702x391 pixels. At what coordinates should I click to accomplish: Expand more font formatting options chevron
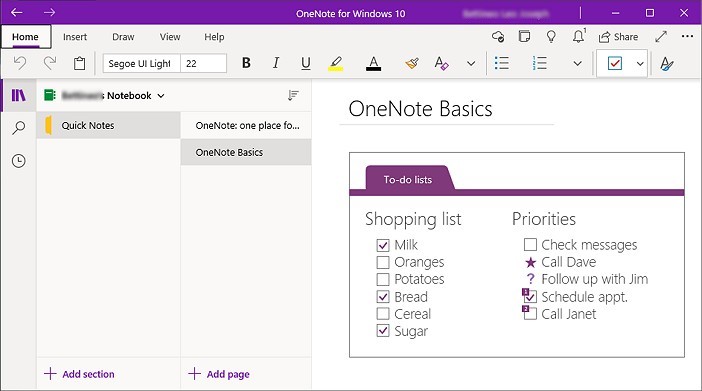click(x=471, y=64)
